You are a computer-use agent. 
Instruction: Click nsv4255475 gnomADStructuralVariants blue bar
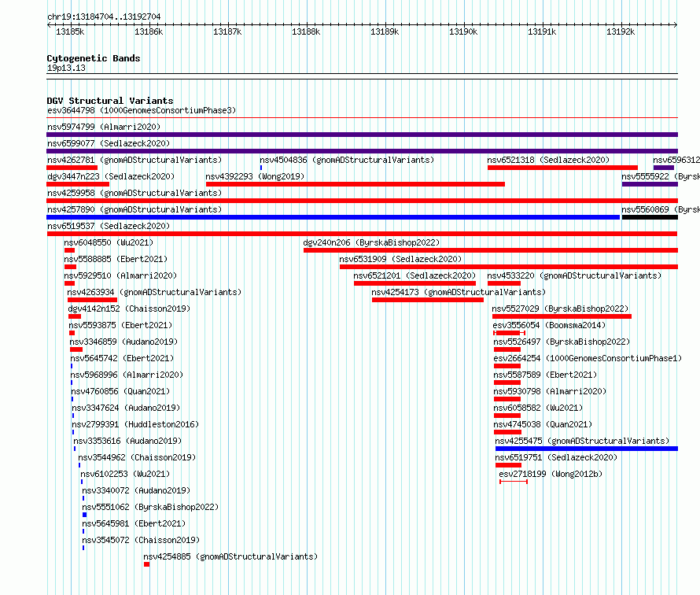(x=587, y=449)
